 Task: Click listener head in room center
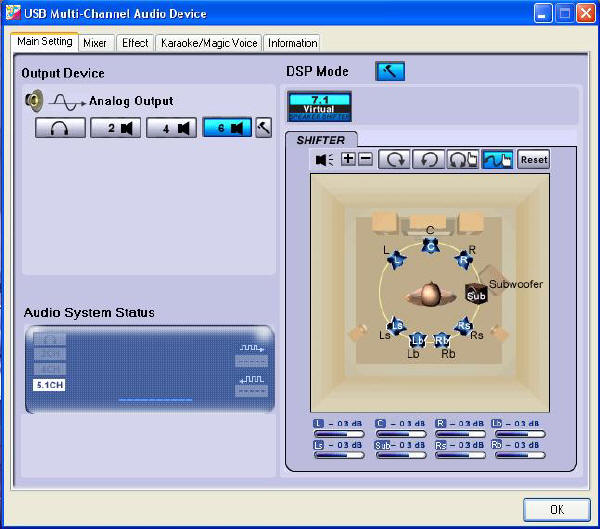pos(431,294)
